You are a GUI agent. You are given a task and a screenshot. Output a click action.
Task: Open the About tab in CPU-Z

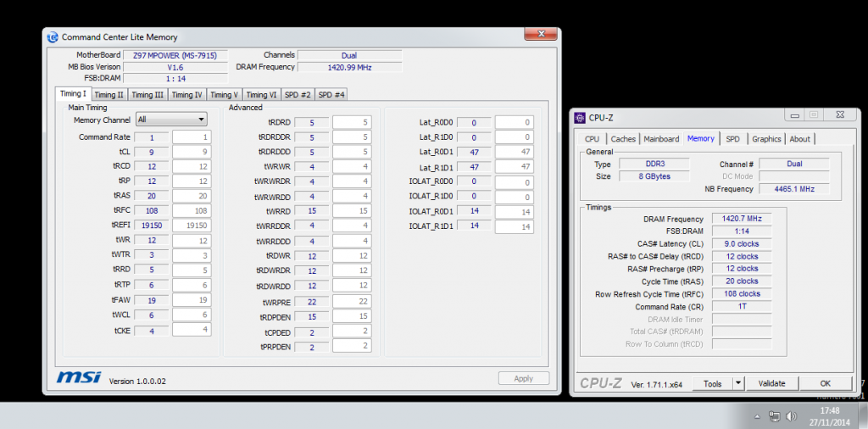800,139
